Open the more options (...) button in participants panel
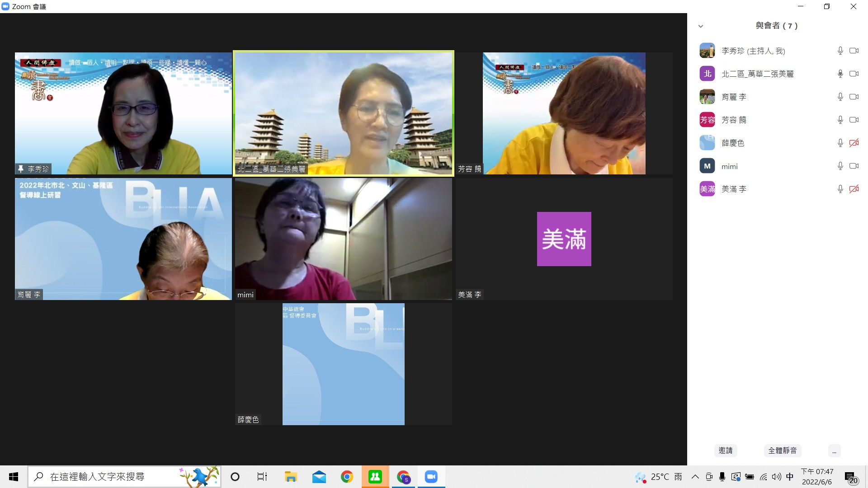Viewport: 868px width, 488px height. coord(834,450)
